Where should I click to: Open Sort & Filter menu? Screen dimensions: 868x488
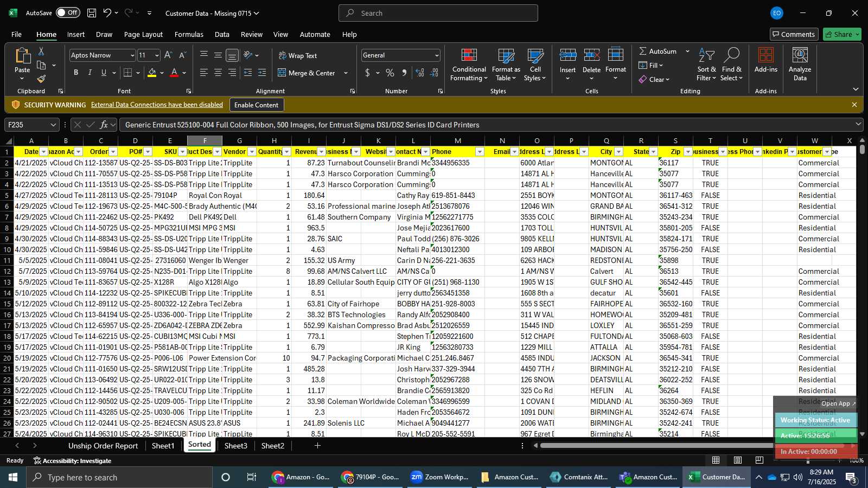click(x=706, y=65)
